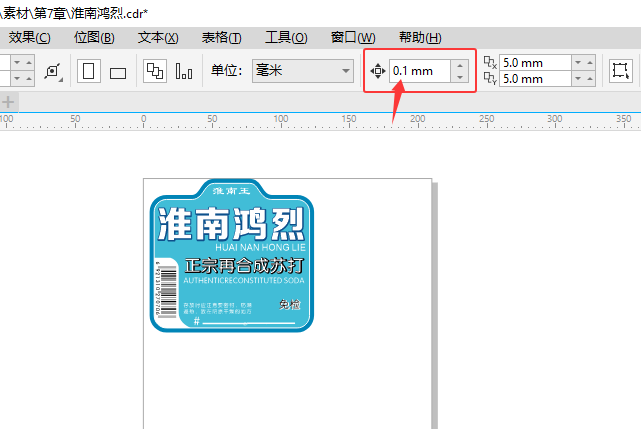Click the plus add-tab button
Screen dimensions: 641x429
click(x=8, y=102)
